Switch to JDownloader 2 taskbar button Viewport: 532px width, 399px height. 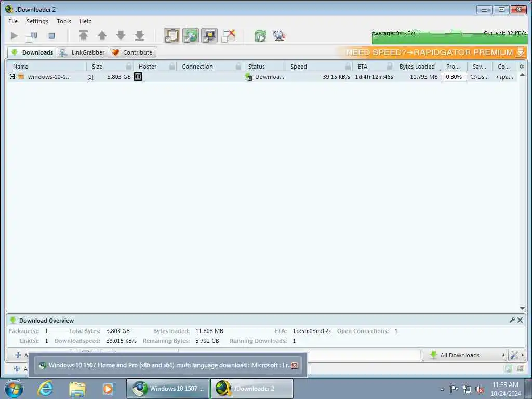pos(252,389)
